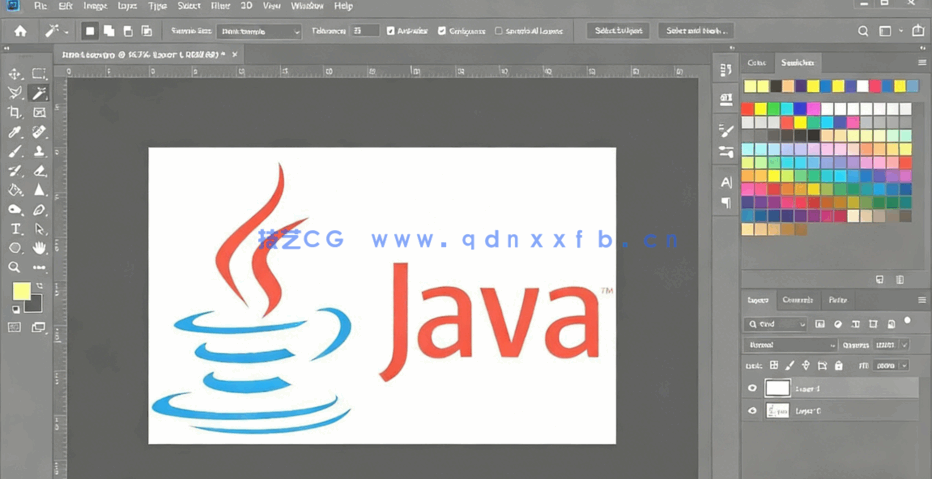Click the Select and Mask button
Image resolution: width=932 pixels, height=479 pixels.
coord(696,31)
